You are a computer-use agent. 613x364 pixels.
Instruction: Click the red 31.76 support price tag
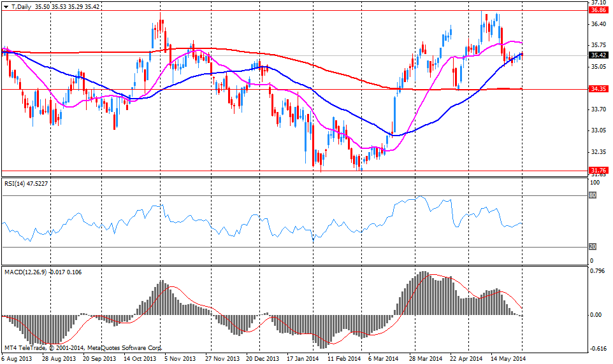[x=598, y=171]
